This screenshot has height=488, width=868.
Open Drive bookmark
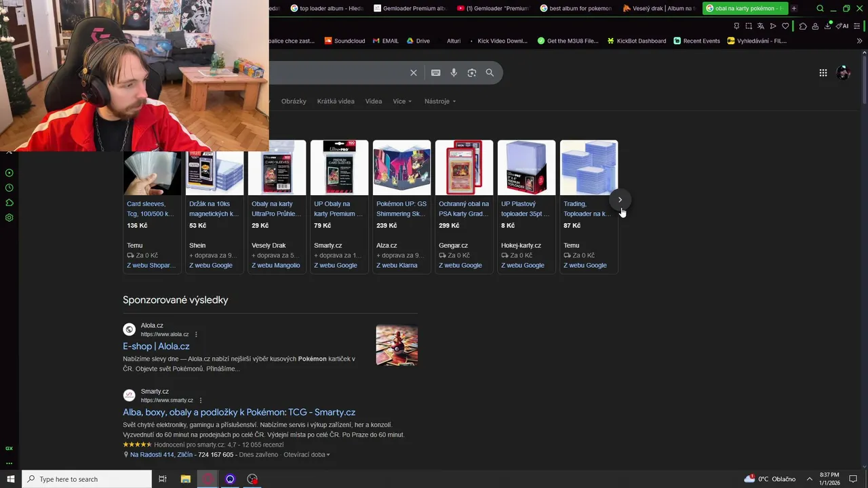418,41
